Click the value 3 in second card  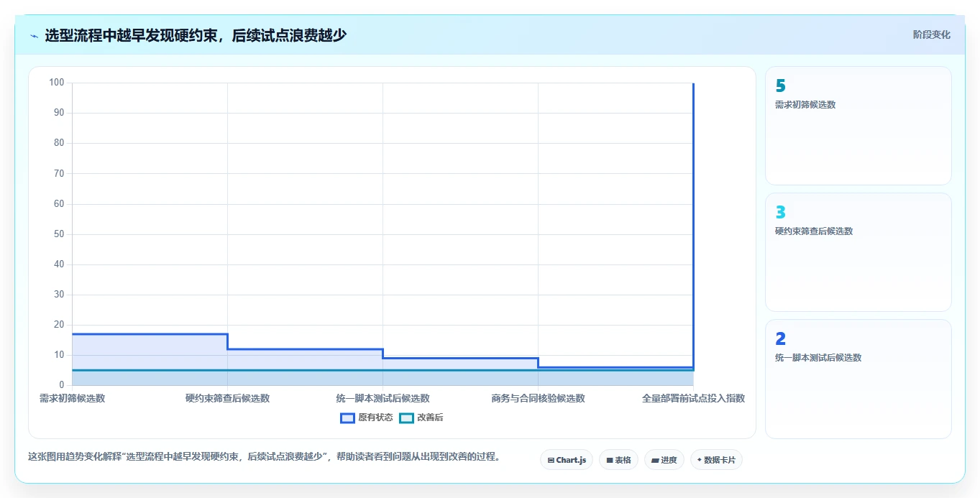tap(781, 212)
